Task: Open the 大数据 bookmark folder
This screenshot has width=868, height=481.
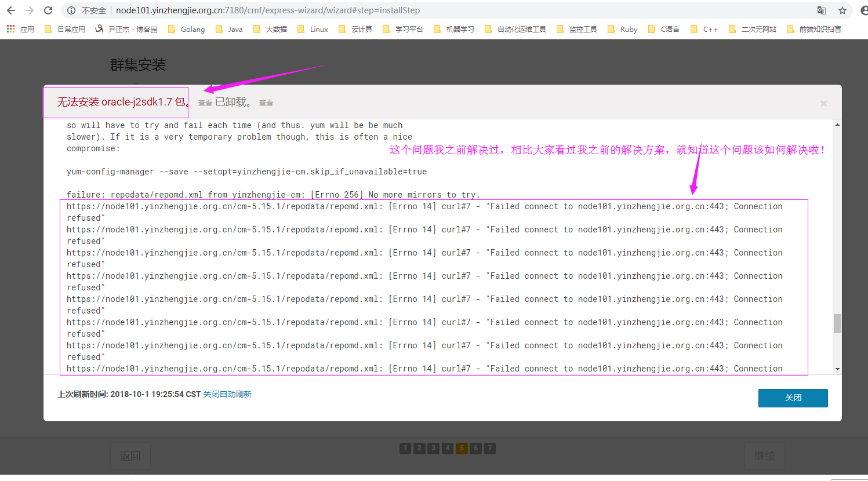Action: [270, 29]
